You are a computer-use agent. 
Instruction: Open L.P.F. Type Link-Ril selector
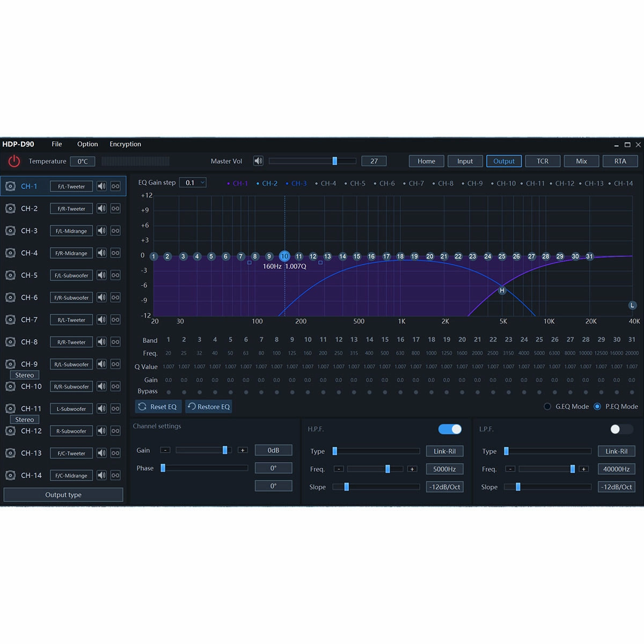[616, 451]
